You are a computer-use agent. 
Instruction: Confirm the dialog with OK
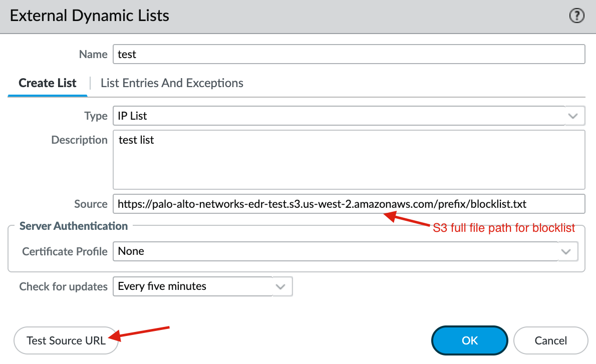[x=470, y=340]
